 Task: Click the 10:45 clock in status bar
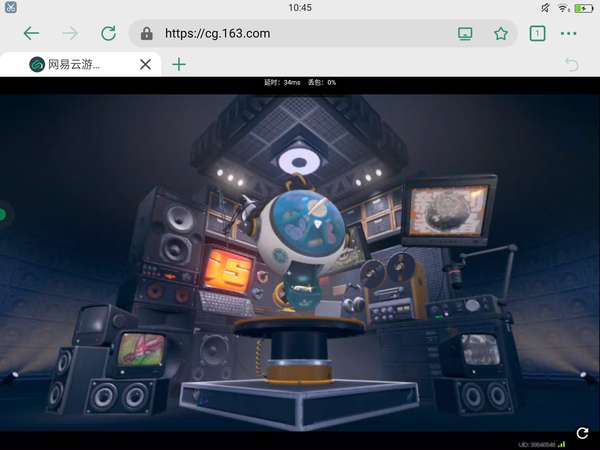coord(300,8)
